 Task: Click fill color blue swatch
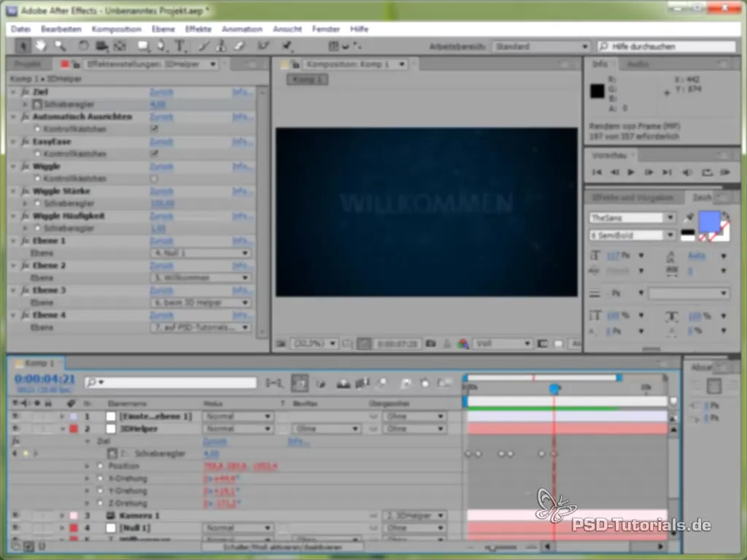point(709,222)
